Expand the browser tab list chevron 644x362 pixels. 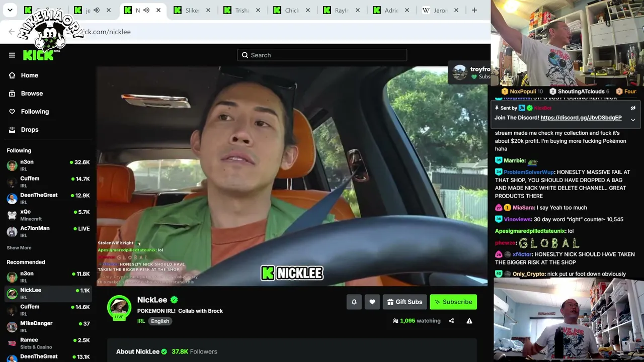10,10
